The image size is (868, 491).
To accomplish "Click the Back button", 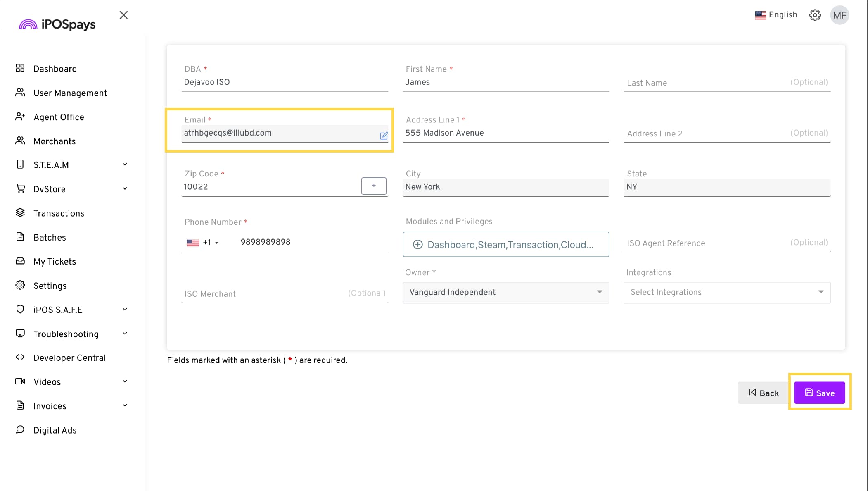I will (x=763, y=393).
